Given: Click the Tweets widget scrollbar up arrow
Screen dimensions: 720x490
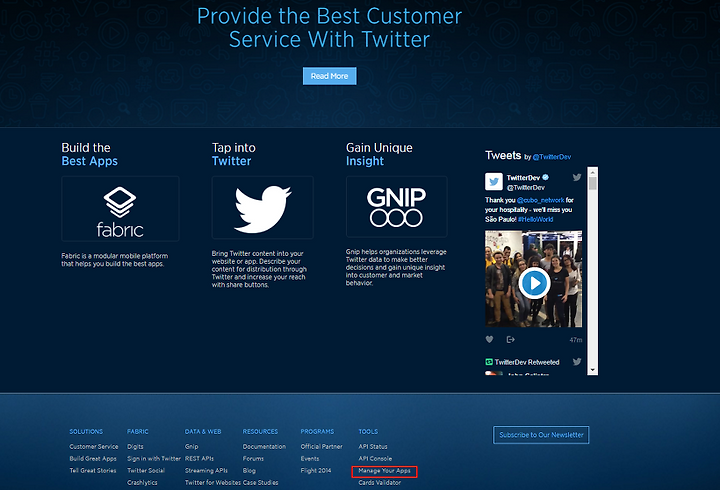Looking at the screenshot, I should click(592, 172).
